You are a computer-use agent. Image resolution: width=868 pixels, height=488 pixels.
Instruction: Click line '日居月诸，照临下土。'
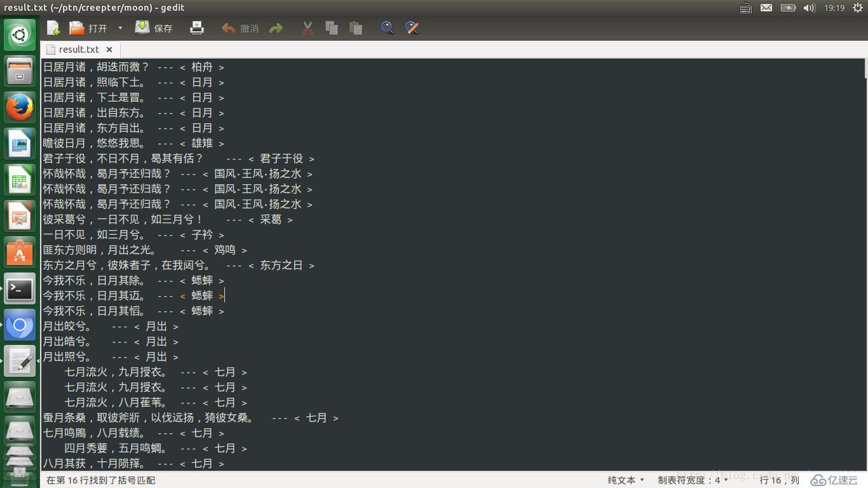(133, 82)
